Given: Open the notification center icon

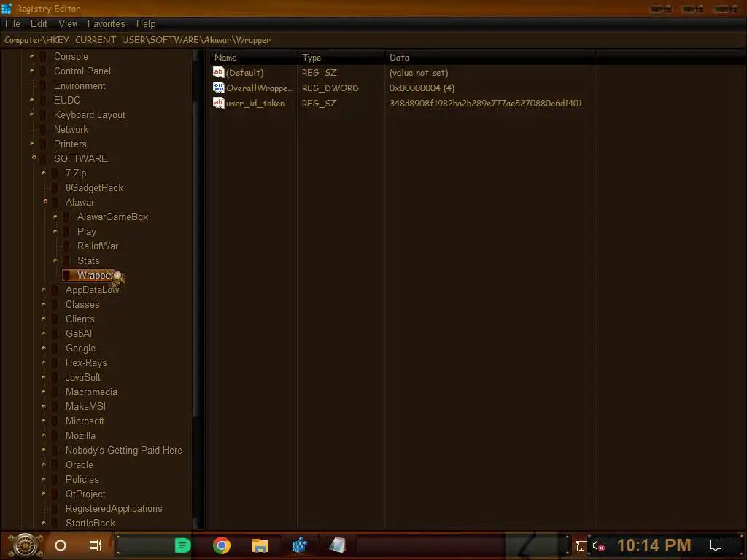Looking at the screenshot, I should [716, 545].
